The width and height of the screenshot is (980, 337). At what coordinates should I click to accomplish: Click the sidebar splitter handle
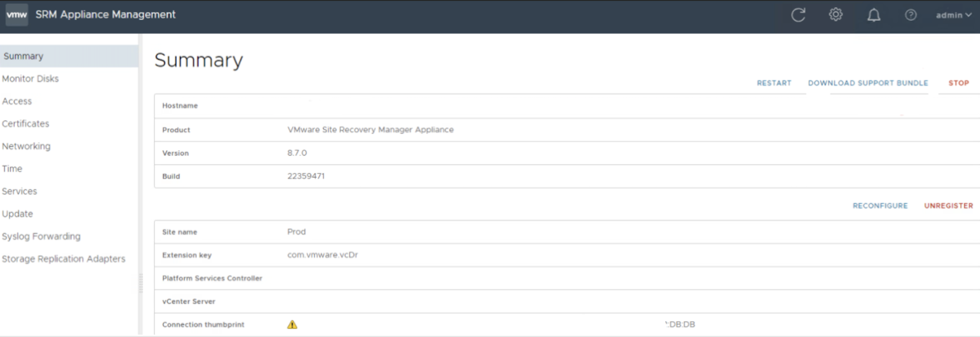(x=141, y=284)
